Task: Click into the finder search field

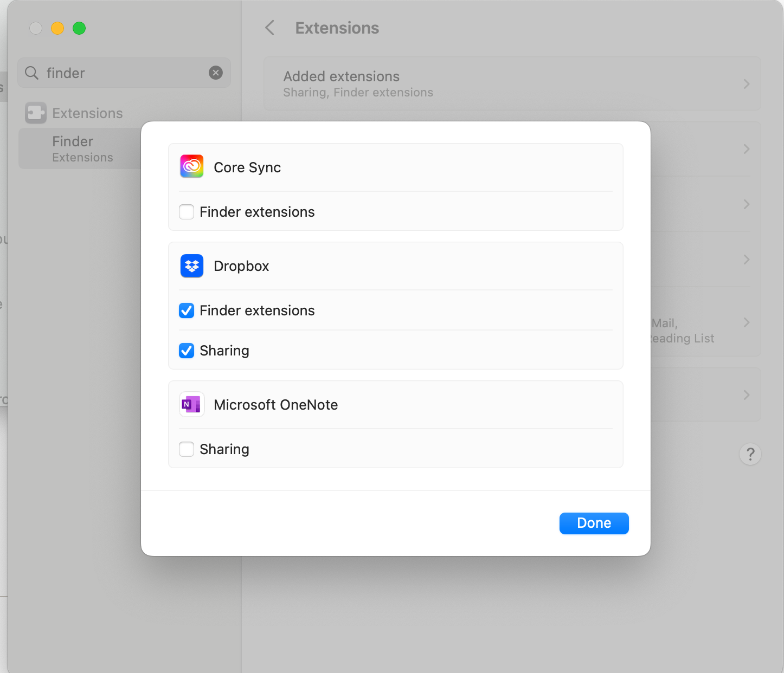Action: 124,73
